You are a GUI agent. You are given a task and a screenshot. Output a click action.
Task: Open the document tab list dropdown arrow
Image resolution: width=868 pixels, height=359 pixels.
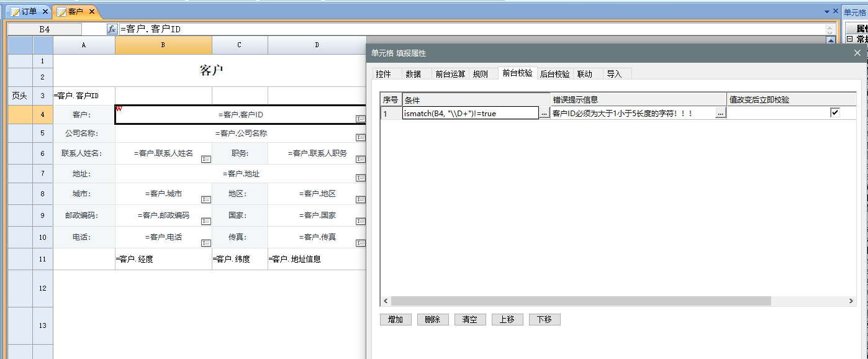click(826, 12)
